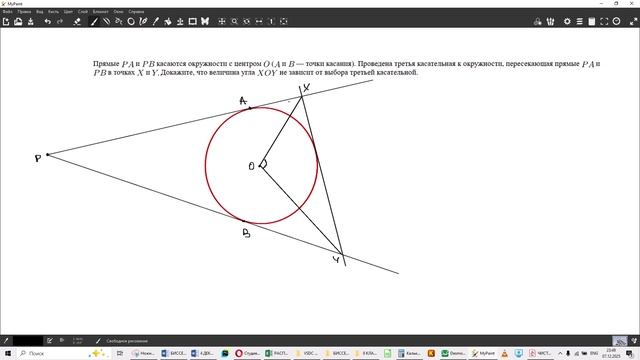Viewport: 640px width, 360px height.
Task: Open the Windows Start menu
Action: (8, 353)
